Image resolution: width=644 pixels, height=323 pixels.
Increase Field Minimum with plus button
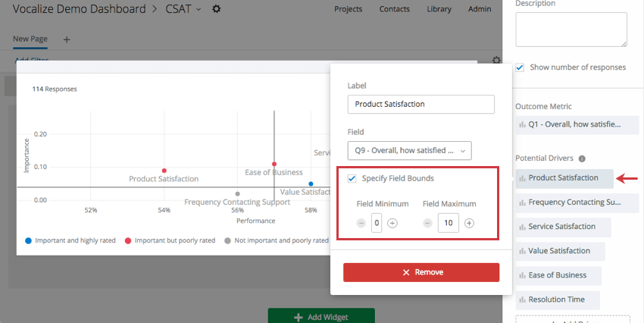(392, 223)
